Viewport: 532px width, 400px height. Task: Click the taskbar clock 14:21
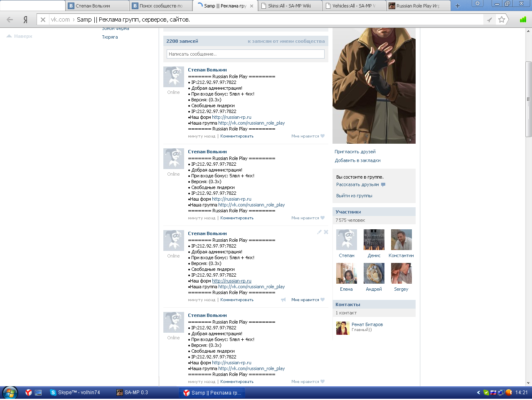click(x=522, y=393)
